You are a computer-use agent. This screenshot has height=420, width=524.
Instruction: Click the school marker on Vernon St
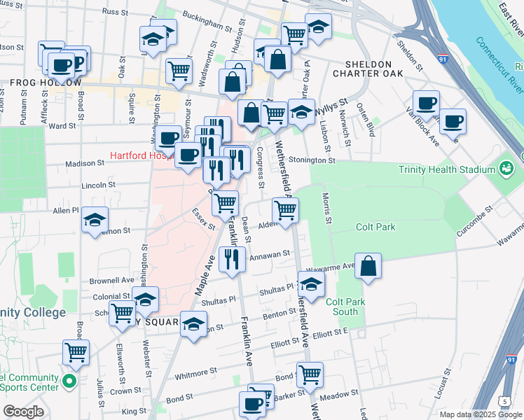(x=95, y=220)
